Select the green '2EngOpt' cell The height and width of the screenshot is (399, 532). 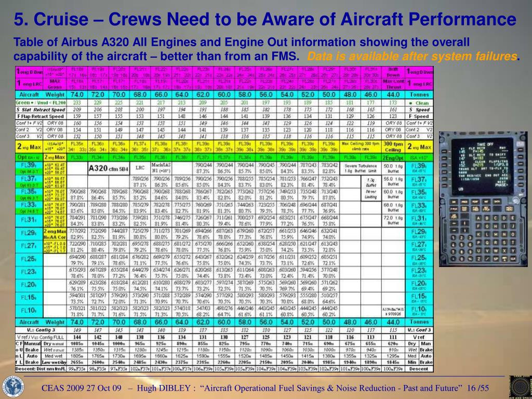(x=393, y=158)
